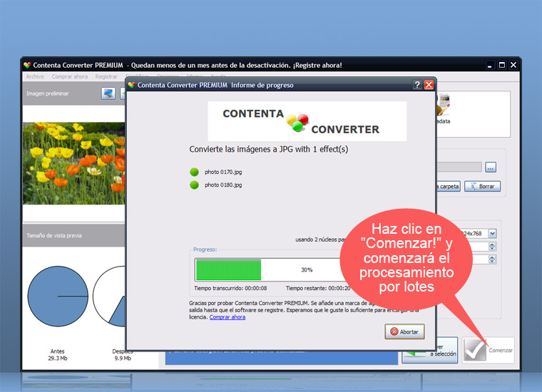Image resolution: width=542 pixels, height=392 pixels.
Task: Close the Informe de progreso dialog
Action: pos(429,85)
